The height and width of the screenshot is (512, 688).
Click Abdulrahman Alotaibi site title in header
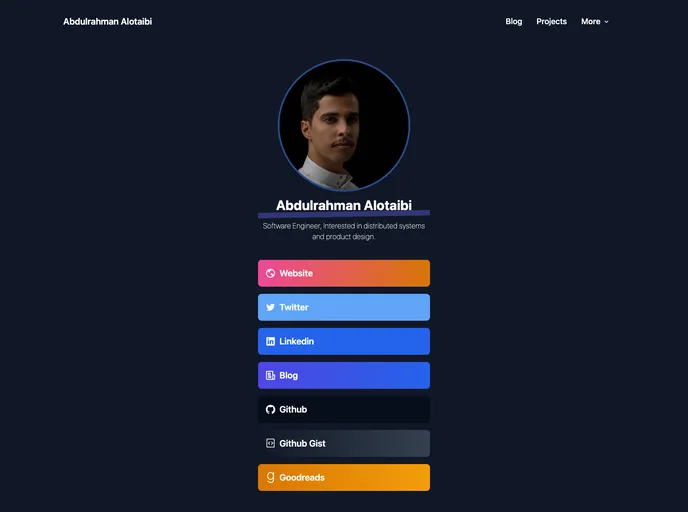(x=108, y=21)
